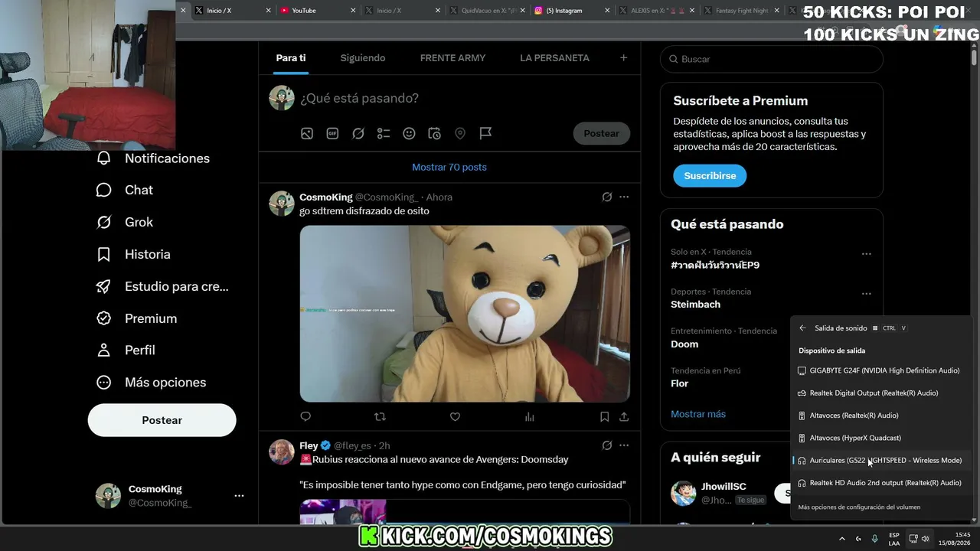Open account menu dots beside CosmoKing profile

[x=239, y=496]
